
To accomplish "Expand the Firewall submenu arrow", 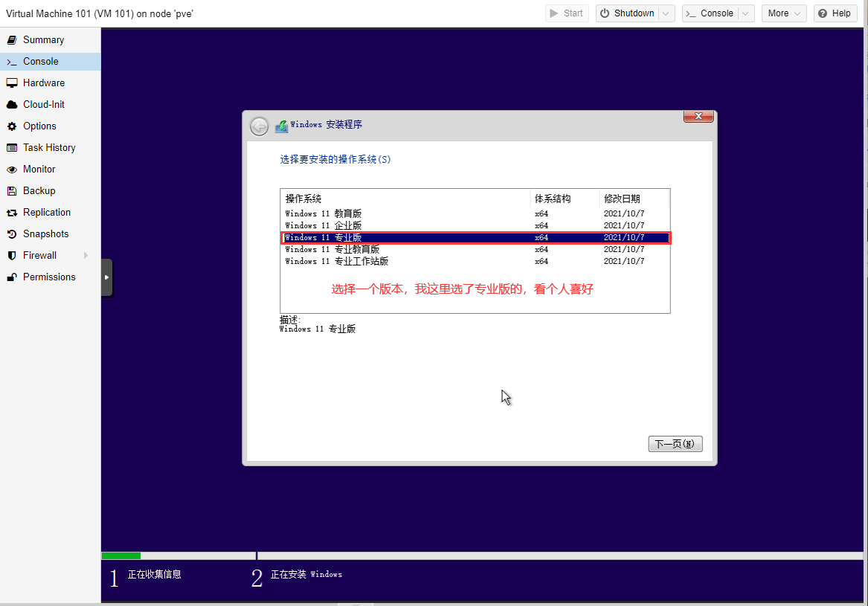I will point(86,256).
